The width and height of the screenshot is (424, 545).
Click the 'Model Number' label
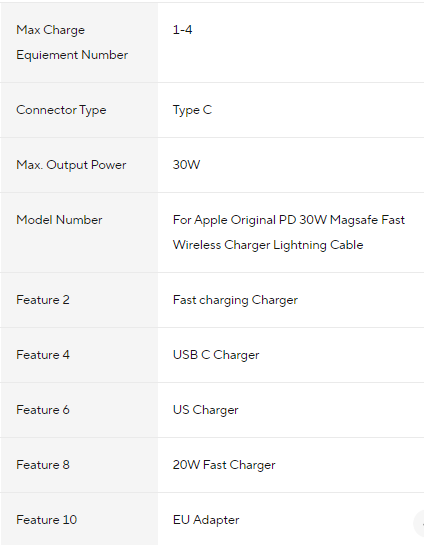pos(59,220)
